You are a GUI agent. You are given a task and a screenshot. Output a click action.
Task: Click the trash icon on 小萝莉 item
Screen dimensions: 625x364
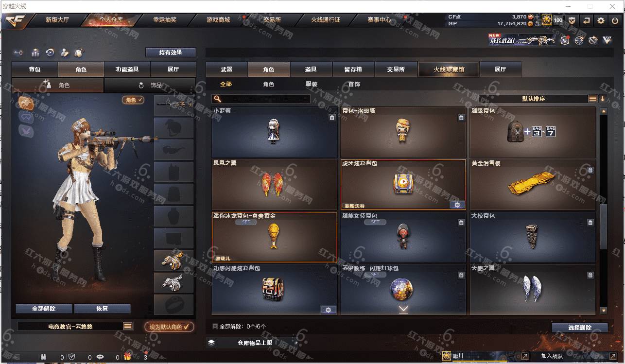332,117
